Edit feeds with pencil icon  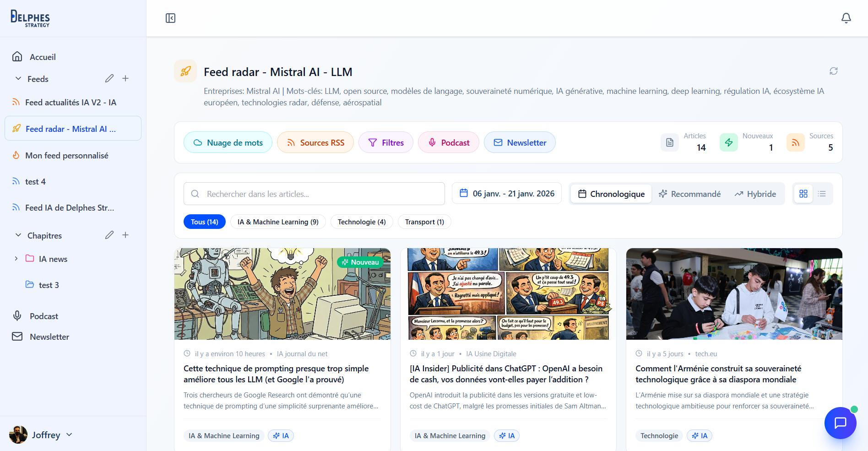click(109, 78)
